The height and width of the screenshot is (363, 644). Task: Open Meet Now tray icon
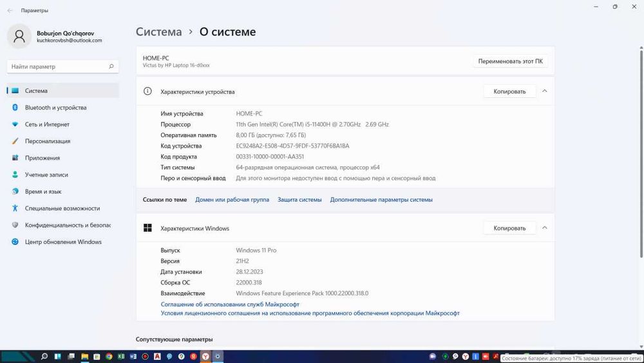pyautogui.click(x=433, y=357)
